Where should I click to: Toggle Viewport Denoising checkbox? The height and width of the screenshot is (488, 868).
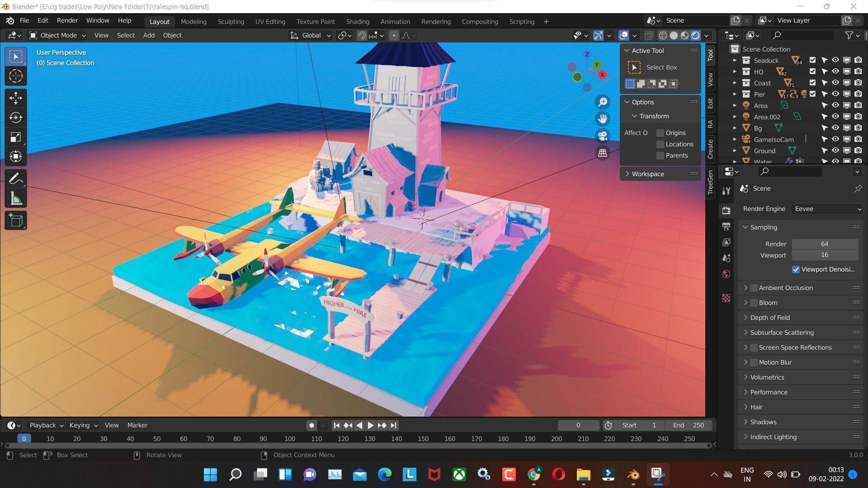click(796, 269)
